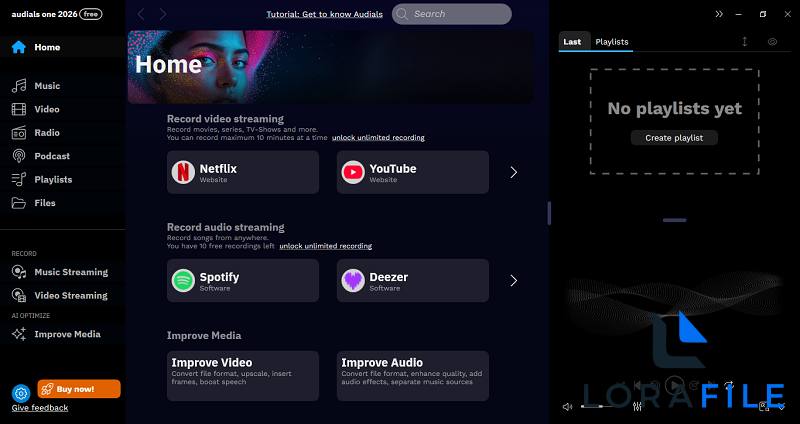The image size is (800, 424).
Task: Start playback with the play button
Action: 674,385
